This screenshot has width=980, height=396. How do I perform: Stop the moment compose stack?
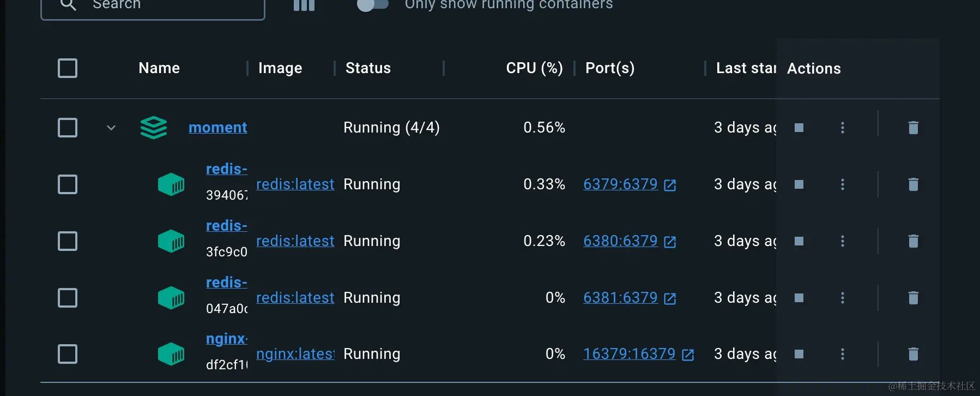tap(799, 128)
